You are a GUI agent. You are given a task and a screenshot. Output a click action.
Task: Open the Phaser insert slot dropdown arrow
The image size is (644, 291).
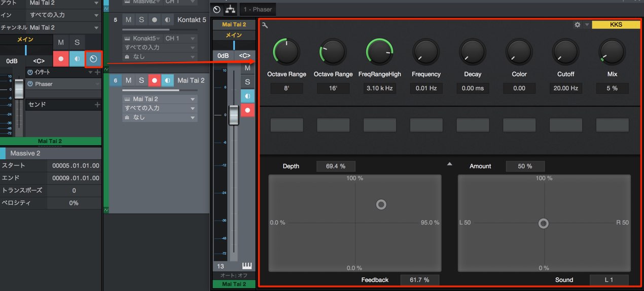click(97, 84)
